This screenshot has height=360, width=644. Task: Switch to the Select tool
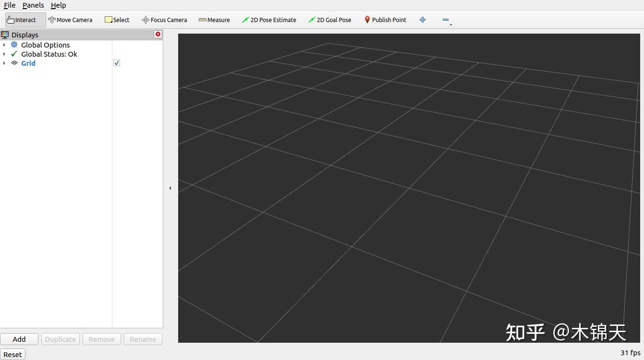tap(117, 20)
